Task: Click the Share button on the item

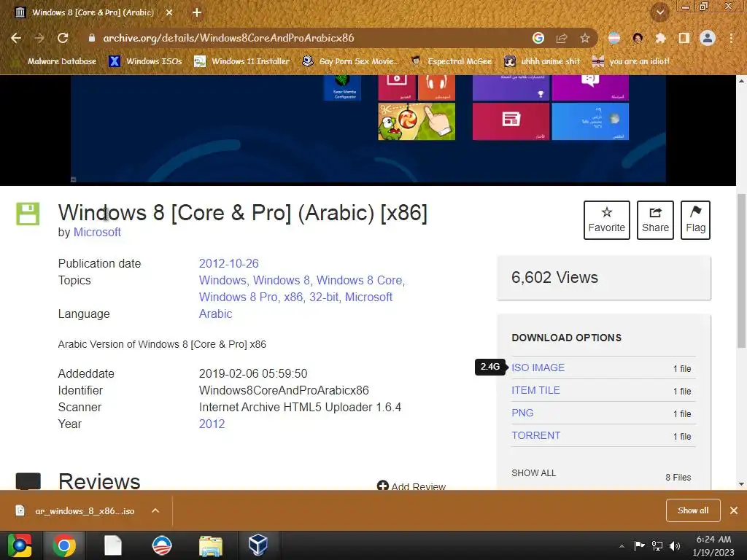Action: [x=655, y=220]
